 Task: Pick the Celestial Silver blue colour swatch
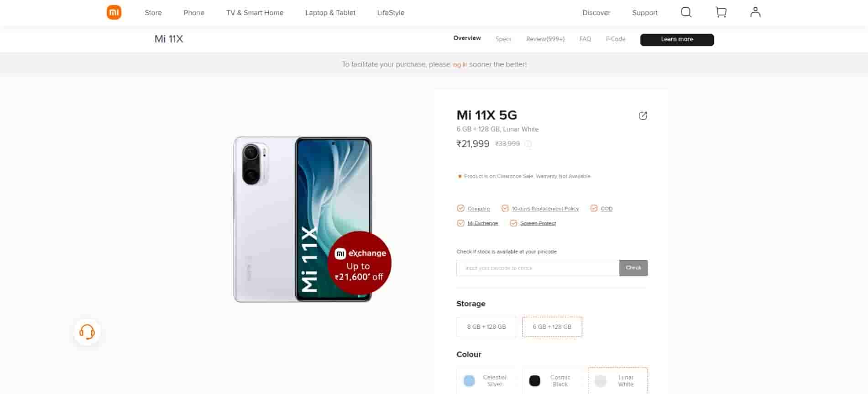pyautogui.click(x=469, y=381)
